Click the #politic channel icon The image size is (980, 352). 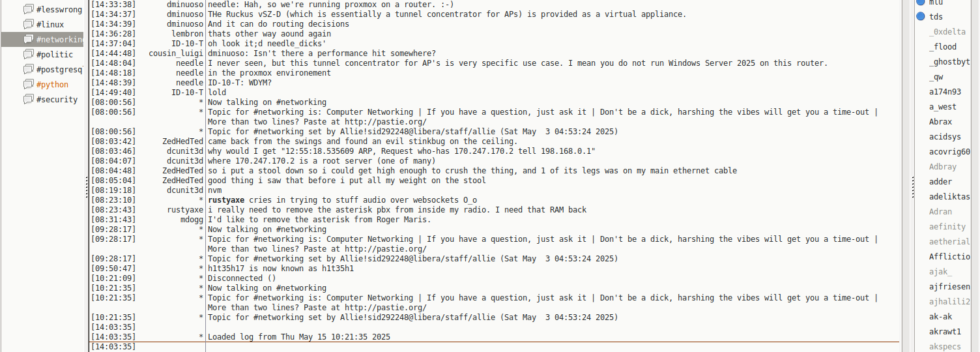tap(29, 55)
